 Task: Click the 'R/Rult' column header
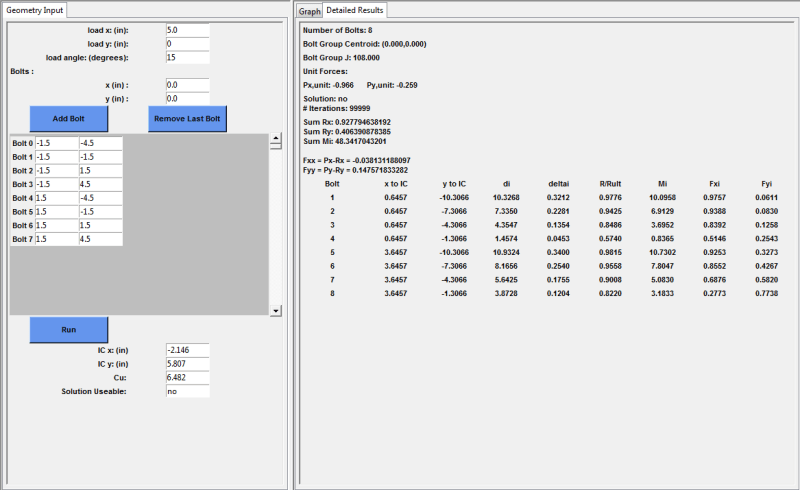610,184
